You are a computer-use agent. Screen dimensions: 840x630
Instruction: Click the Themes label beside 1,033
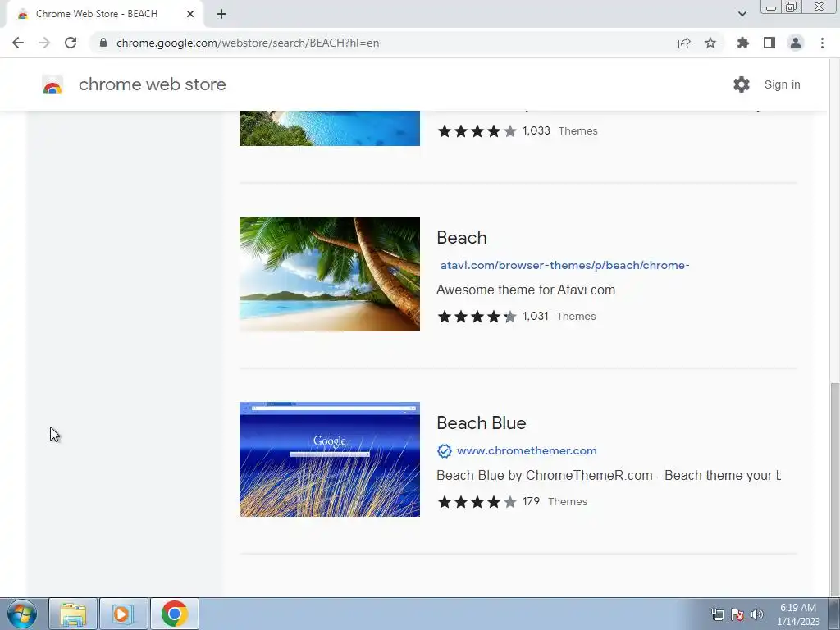[578, 131]
